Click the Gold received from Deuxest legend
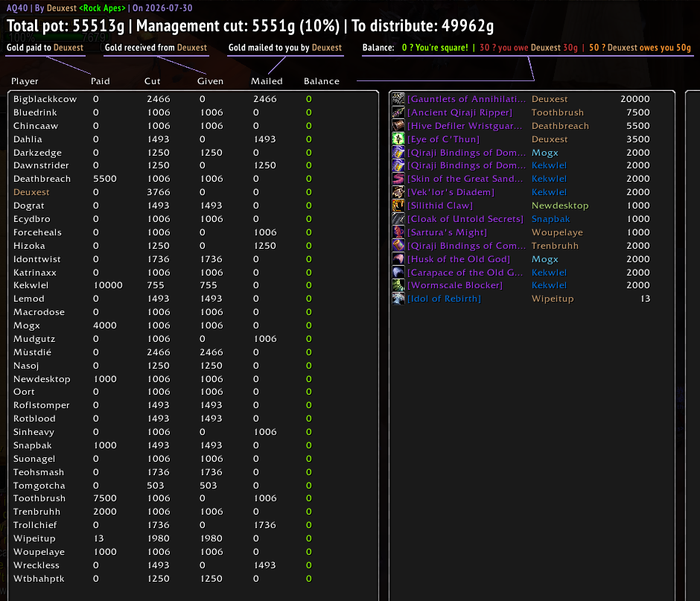The width and height of the screenshot is (700, 601). [x=156, y=48]
